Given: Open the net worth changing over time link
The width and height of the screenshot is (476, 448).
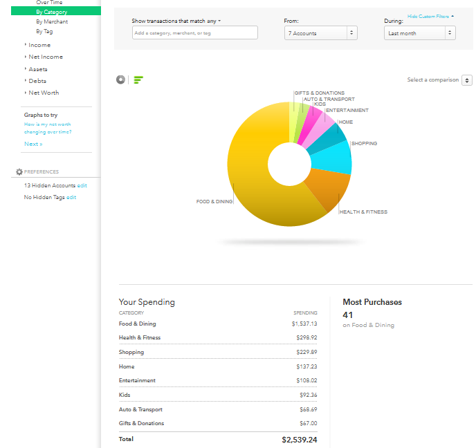Looking at the screenshot, I should (48, 128).
